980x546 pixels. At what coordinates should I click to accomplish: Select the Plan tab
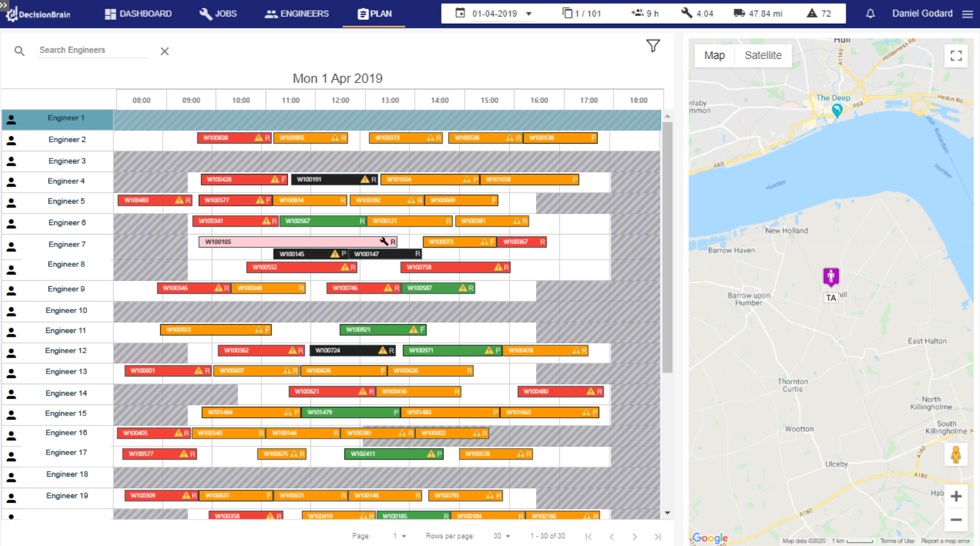click(374, 14)
